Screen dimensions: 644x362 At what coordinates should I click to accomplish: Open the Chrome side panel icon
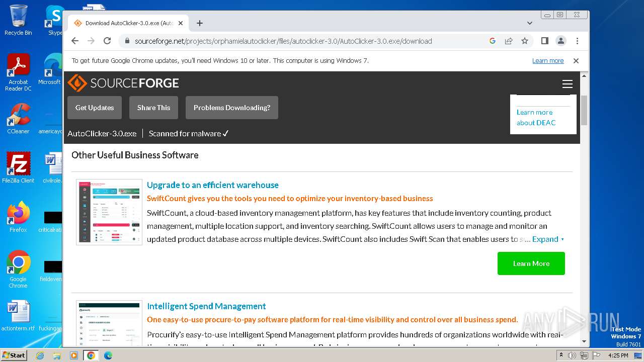click(544, 41)
